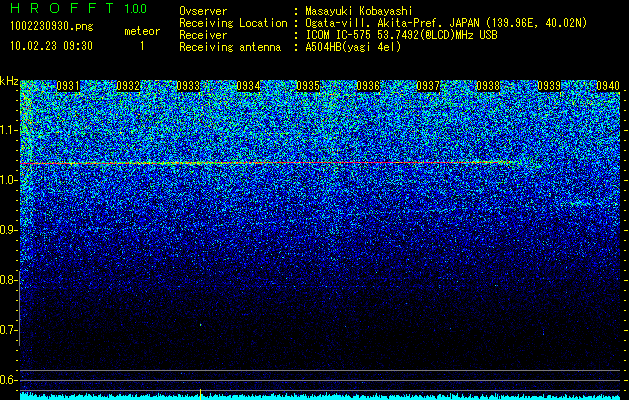Click the red carrier signal line in the spectrogram
The width and height of the screenshot is (629, 400).
[x=269, y=163]
